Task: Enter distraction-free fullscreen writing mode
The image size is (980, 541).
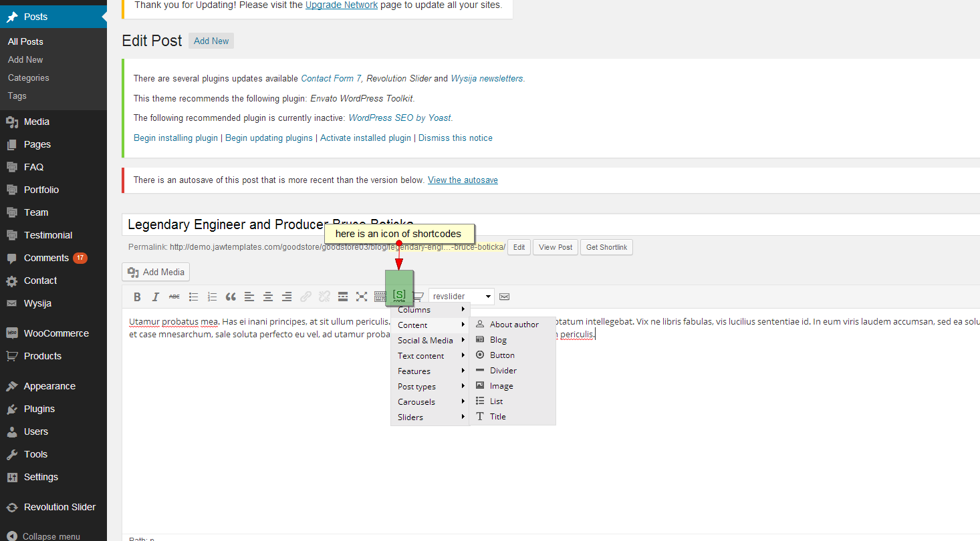Action: pyautogui.click(x=362, y=297)
